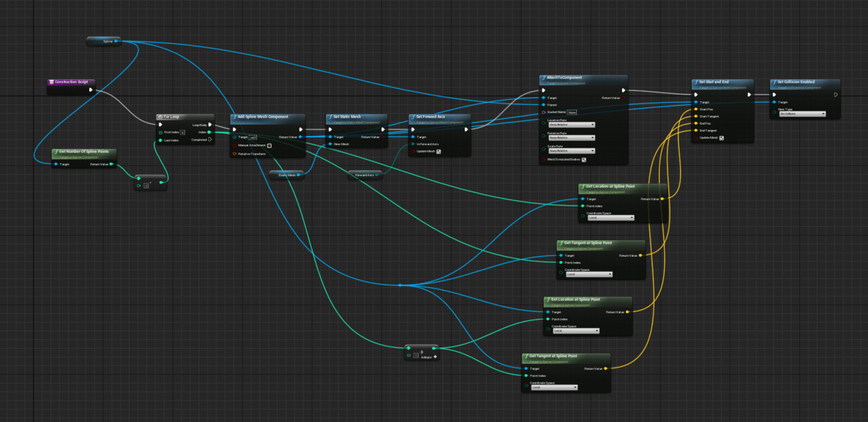Screen dimensions: 868x422
Task: Click Target pin on Add Spline Mesh Component
Action: pyautogui.click(x=235, y=137)
